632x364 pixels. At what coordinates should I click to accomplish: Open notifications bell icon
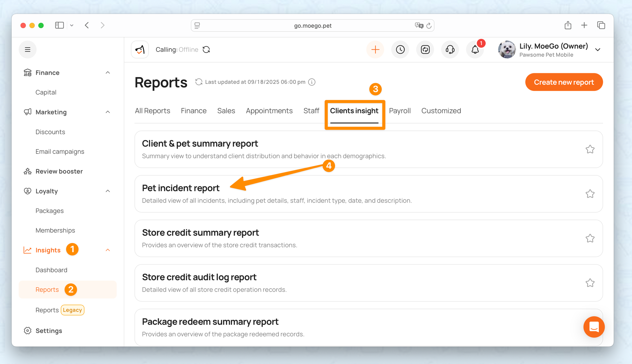[475, 50]
